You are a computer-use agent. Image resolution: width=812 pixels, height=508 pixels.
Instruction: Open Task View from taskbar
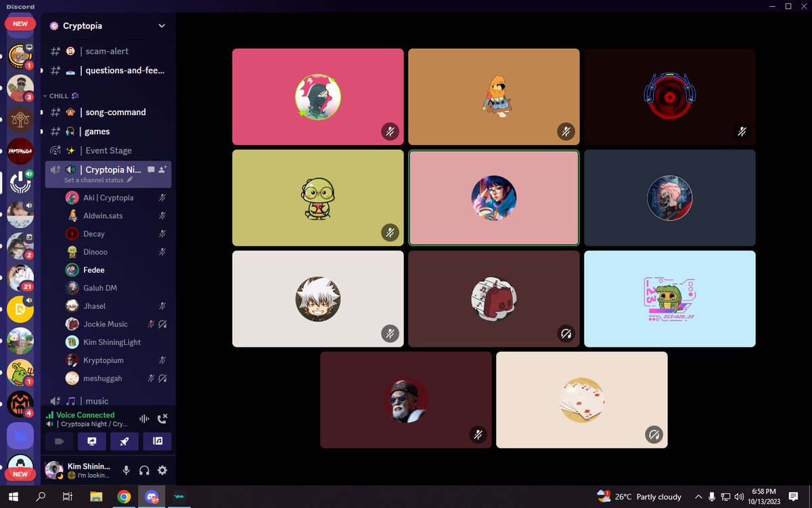tap(68, 496)
